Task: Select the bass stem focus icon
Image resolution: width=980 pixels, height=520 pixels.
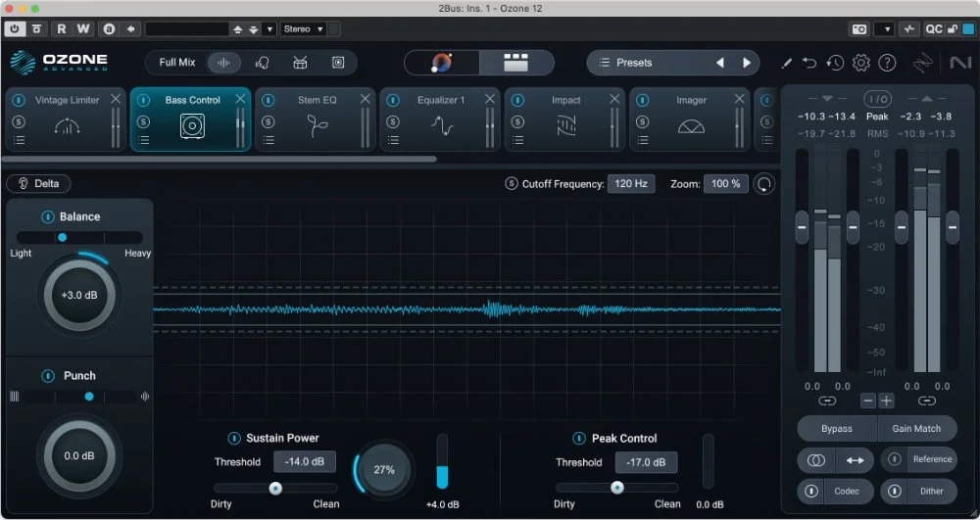Action: [x=338, y=63]
